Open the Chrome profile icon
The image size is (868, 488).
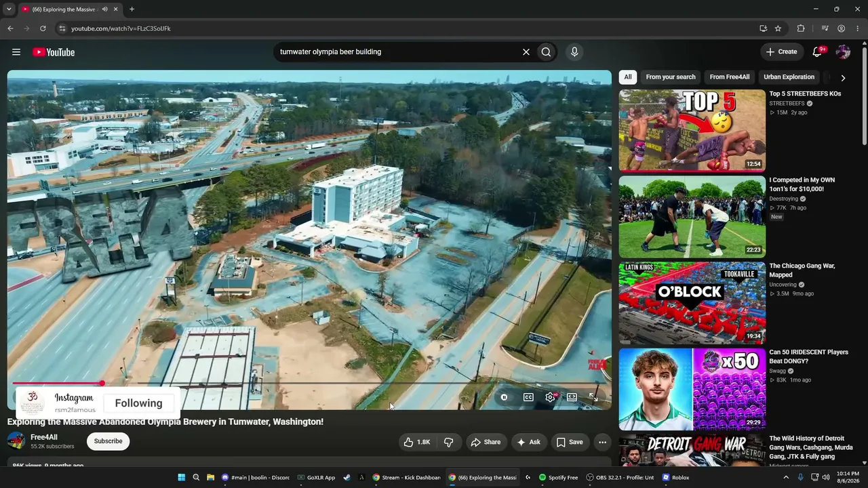click(841, 28)
